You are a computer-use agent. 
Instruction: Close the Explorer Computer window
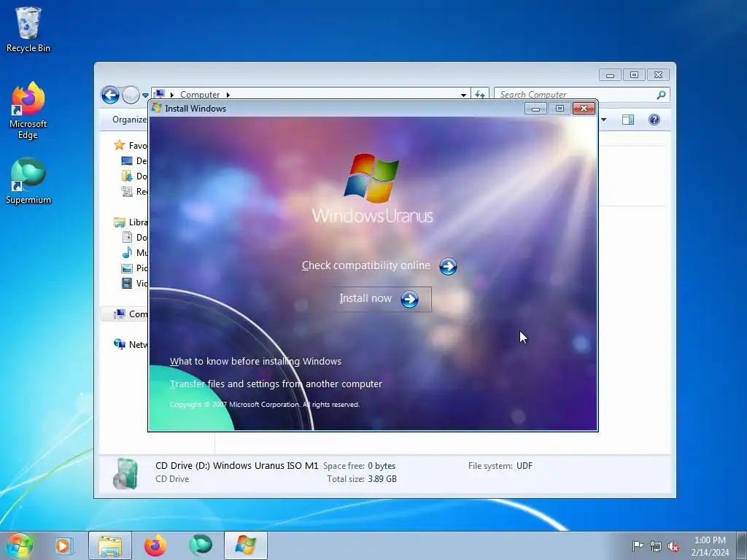click(659, 75)
